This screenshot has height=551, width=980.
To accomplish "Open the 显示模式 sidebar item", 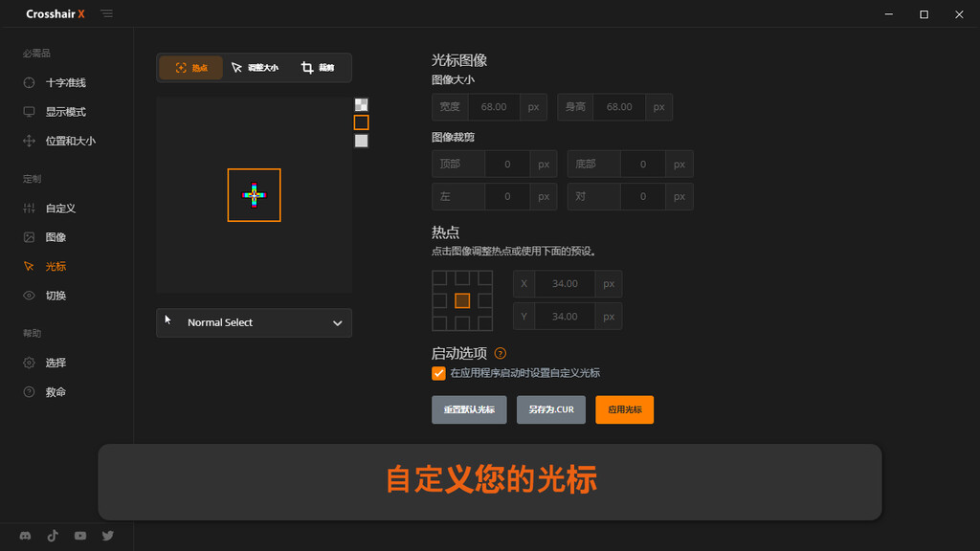I will pos(65,112).
